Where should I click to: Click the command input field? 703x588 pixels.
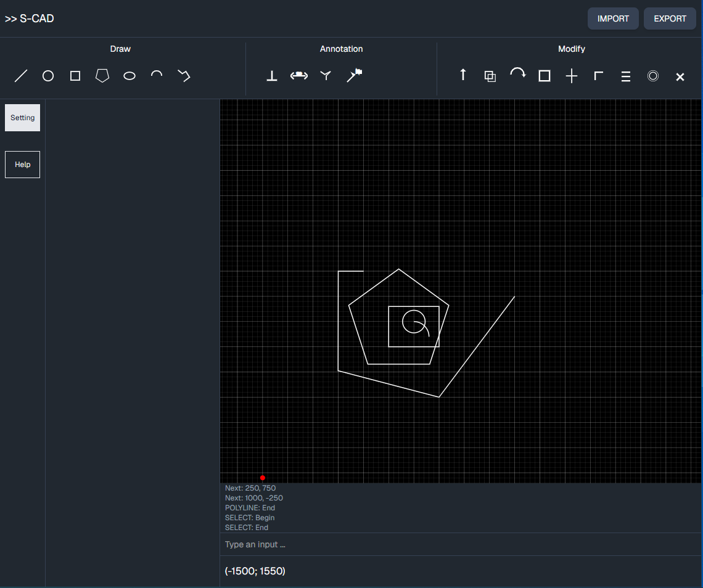(461, 544)
